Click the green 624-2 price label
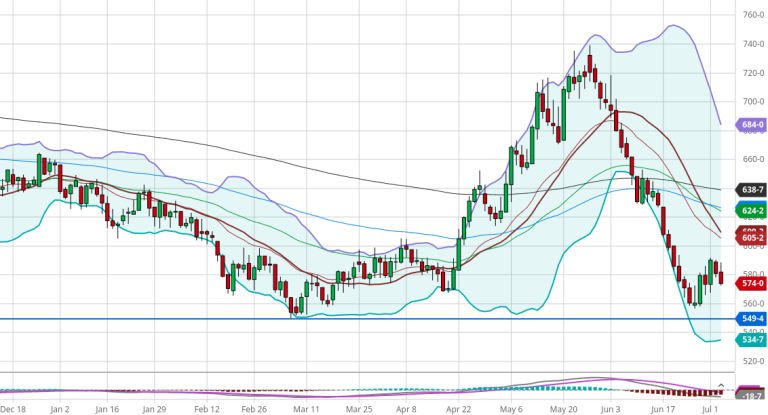This screenshot has width=768, height=415. point(752,211)
